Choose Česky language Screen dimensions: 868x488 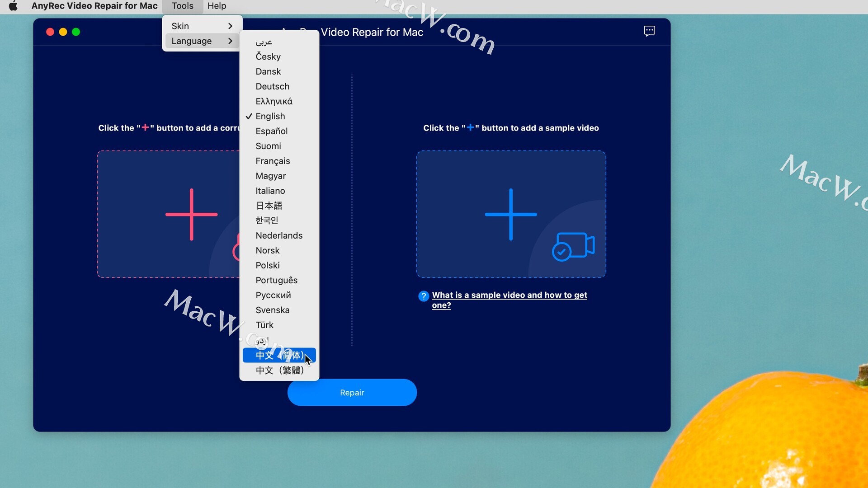click(279, 56)
